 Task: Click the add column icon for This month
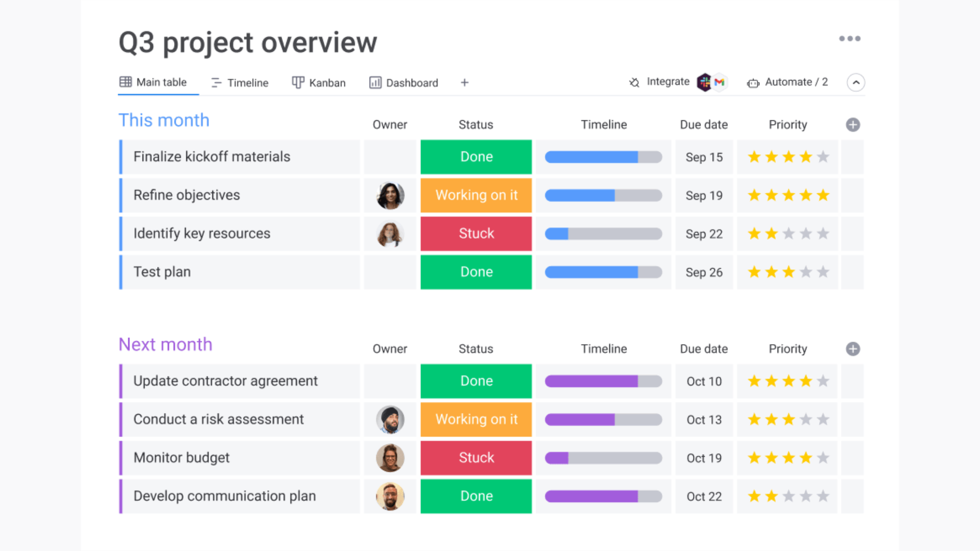click(852, 124)
